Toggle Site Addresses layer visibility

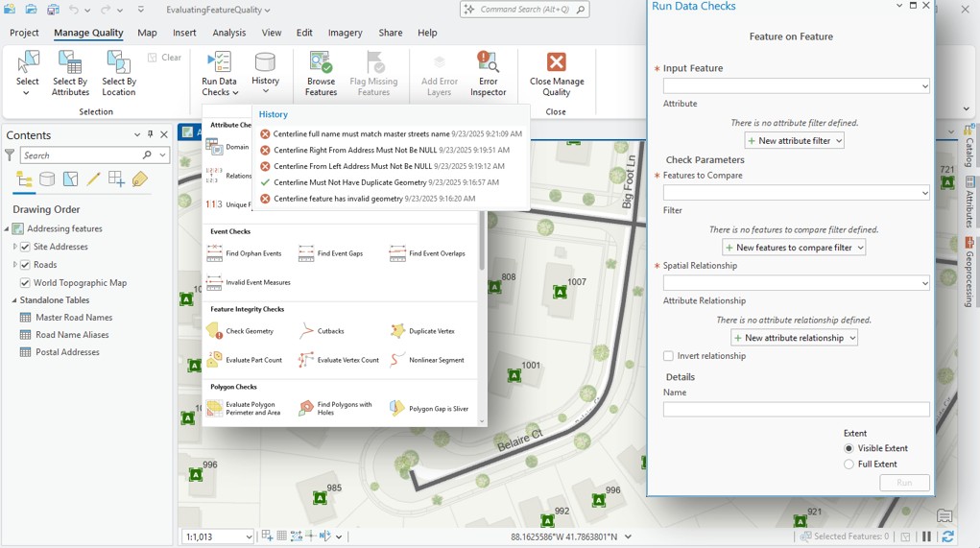[25, 247]
